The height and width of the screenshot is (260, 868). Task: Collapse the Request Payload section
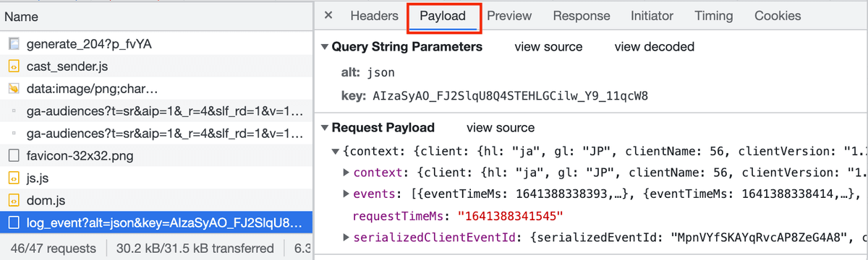[x=325, y=128]
